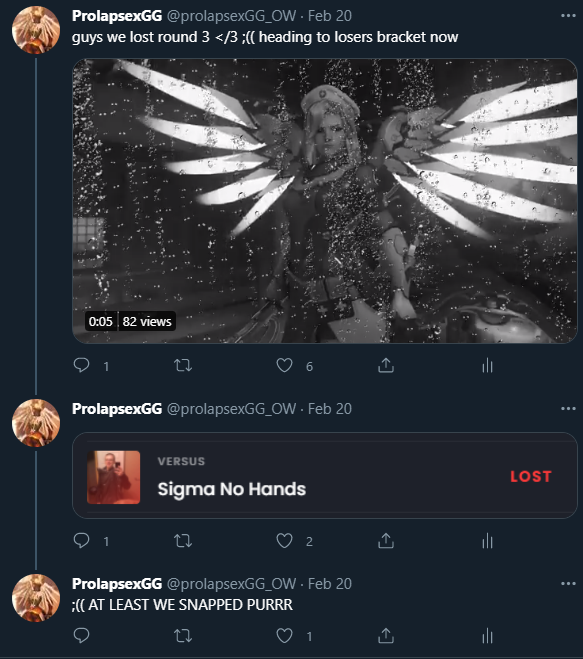View analytics for the first tweet
The image size is (583, 659).
(488, 365)
